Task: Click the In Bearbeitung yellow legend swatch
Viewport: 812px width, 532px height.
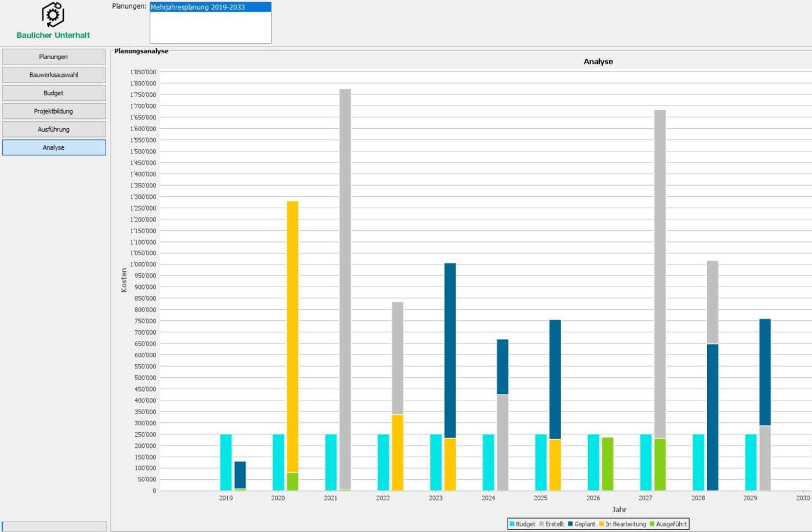Action: pos(602,524)
